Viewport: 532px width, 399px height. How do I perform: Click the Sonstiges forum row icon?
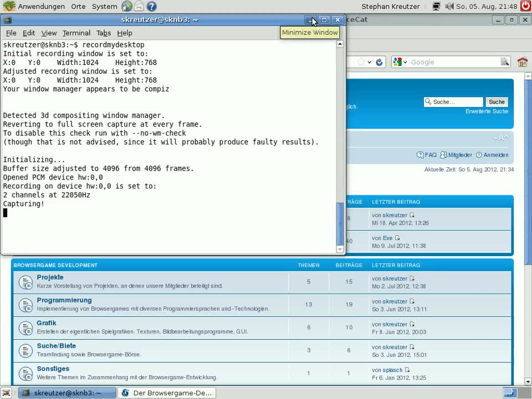(25, 373)
